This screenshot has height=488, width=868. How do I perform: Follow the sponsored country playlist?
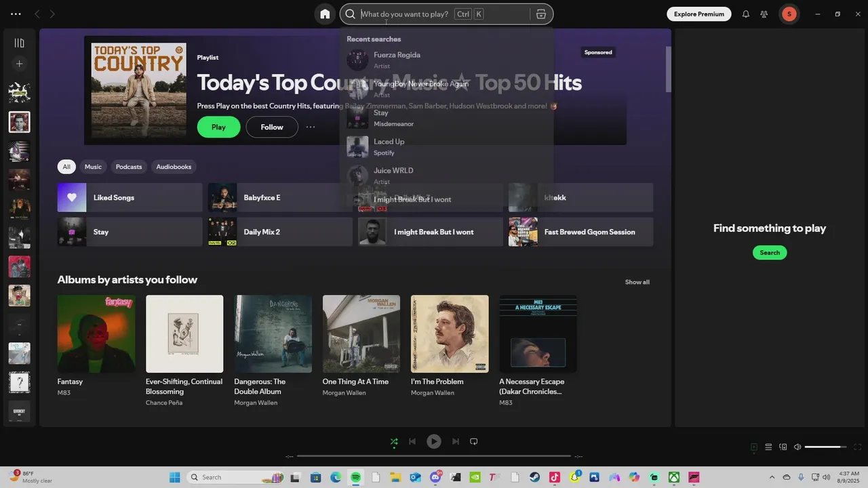(272, 127)
